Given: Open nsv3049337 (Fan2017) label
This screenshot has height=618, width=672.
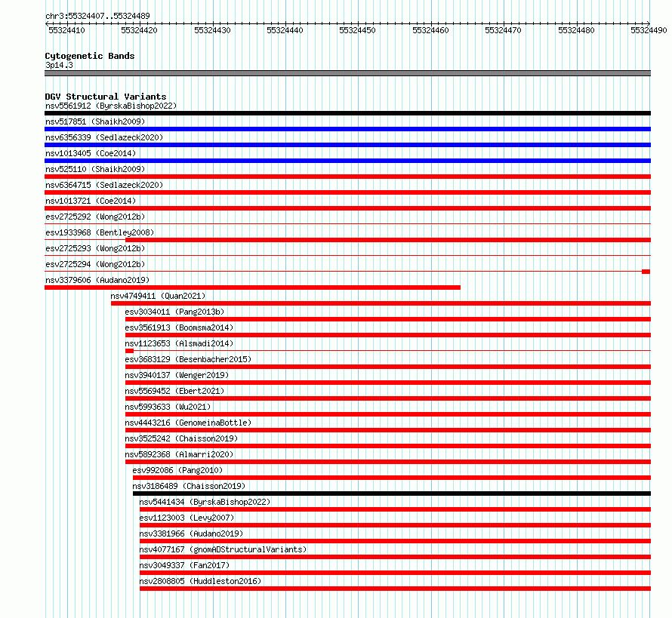Looking at the screenshot, I should pyautogui.click(x=185, y=565).
